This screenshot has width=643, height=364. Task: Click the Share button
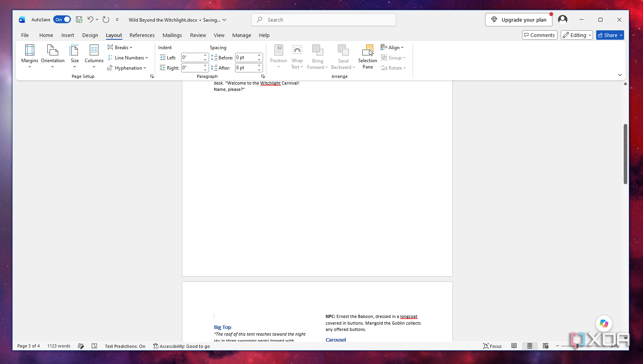tap(610, 35)
